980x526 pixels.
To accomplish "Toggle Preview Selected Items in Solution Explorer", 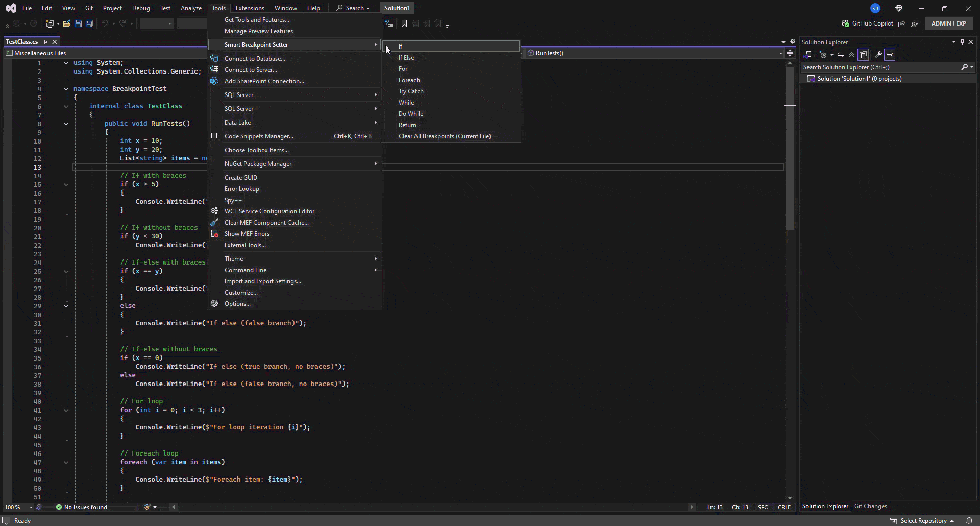I will pos(890,55).
